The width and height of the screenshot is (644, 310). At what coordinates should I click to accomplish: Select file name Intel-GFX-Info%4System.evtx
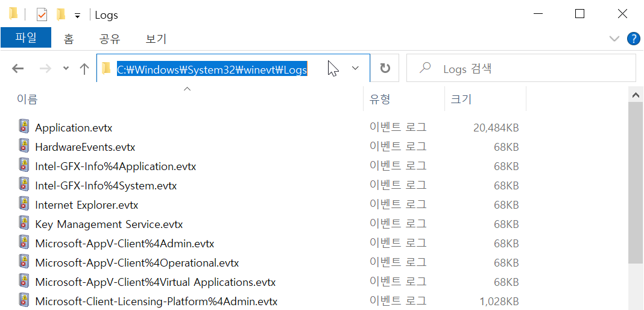click(x=106, y=186)
